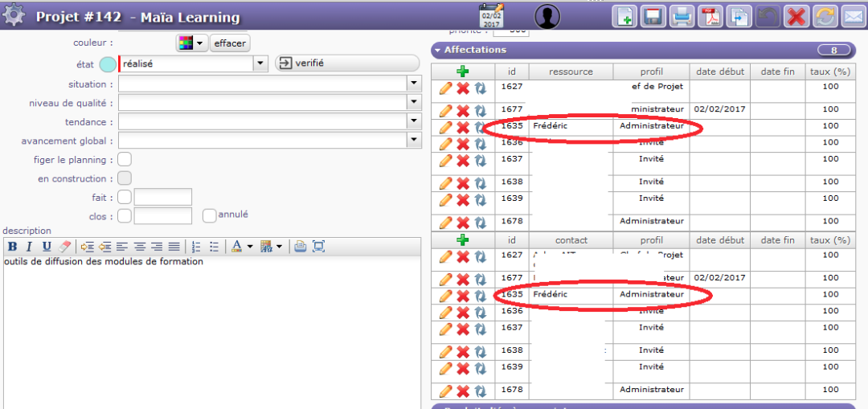
Task: Copy the project with the duplicate pages icon
Action: pos(739,17)
